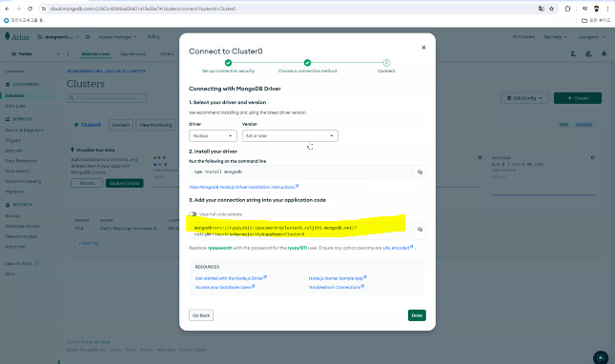This screenshot has width=615, height=364.
Task: Open Data Federation in the sidebar
Action: (x=21, y=161)
